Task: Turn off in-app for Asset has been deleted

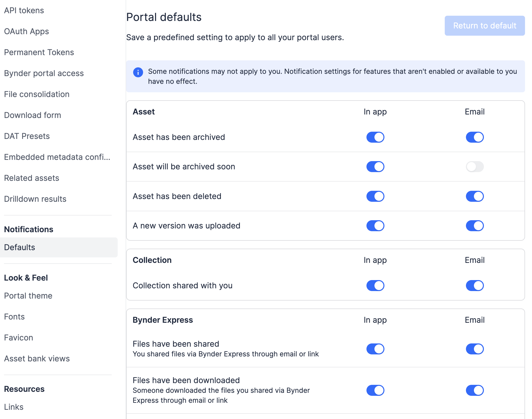Action: [x=375, y=196]
